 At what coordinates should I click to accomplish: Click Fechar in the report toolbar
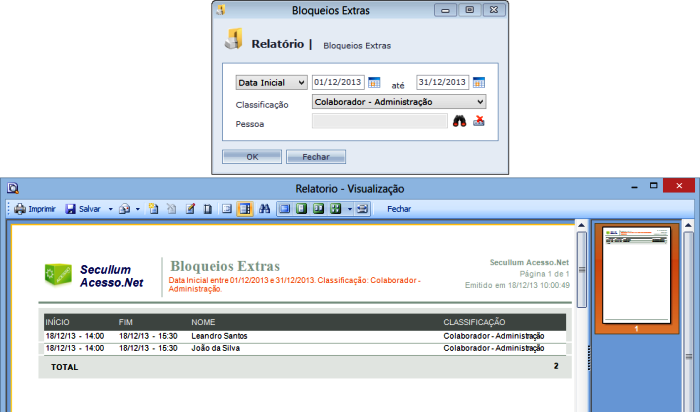(x=399, y=209)
